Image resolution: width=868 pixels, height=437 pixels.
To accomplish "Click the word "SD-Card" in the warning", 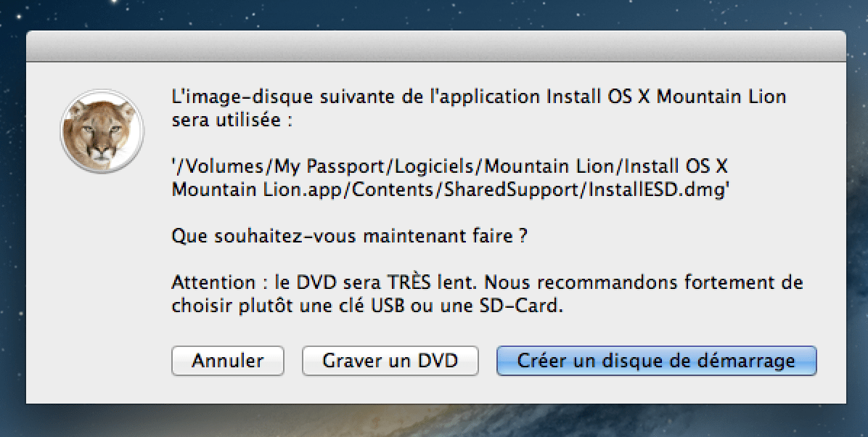I will [x=526, y=306].
